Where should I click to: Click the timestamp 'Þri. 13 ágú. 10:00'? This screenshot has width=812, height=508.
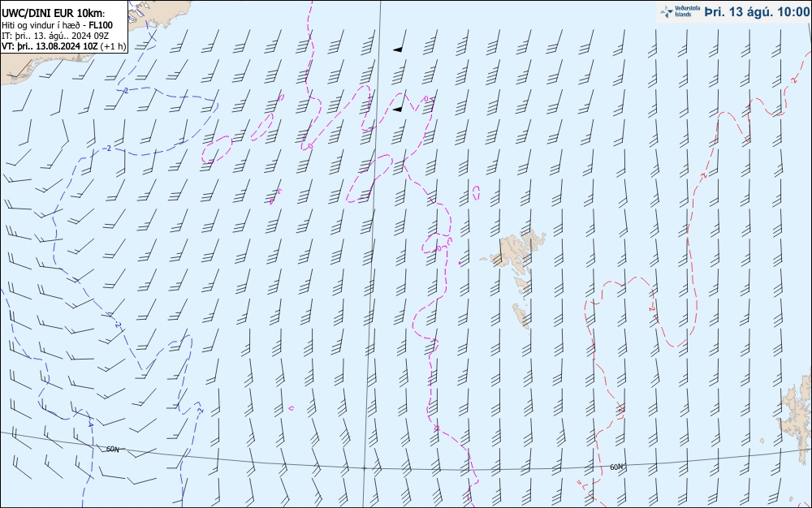[x=757, y=12]
